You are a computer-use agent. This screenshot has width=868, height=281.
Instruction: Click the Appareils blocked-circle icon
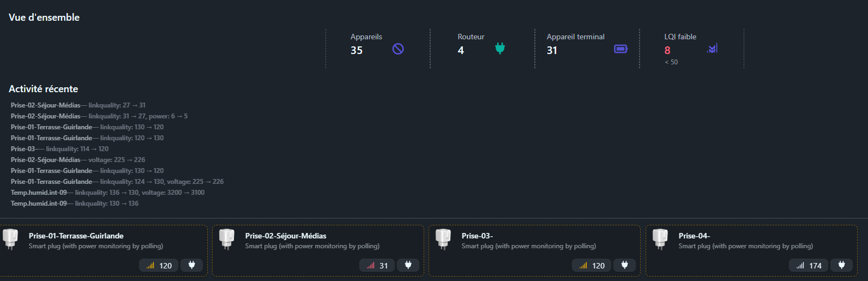398,49
